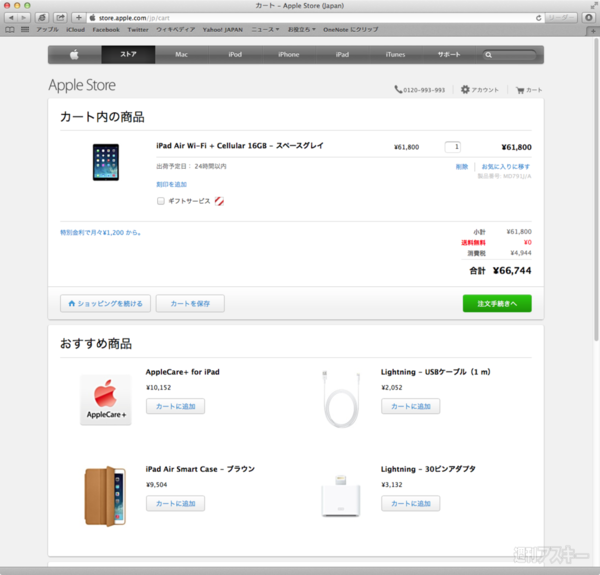Viewport: 600px width, 575px height.
Task: Open the iCloud bookmark
Action: pos(75,29)
